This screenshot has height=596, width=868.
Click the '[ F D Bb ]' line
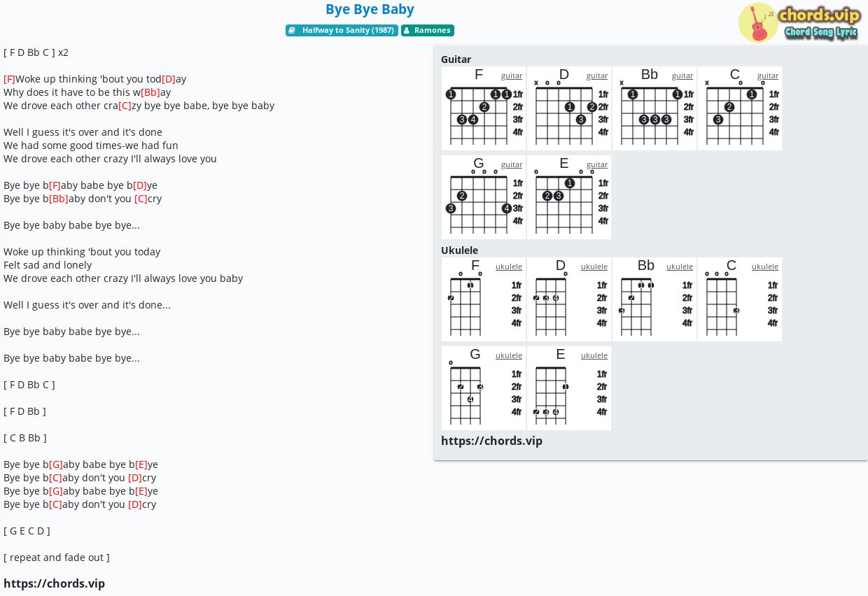[x=25, y=411]
